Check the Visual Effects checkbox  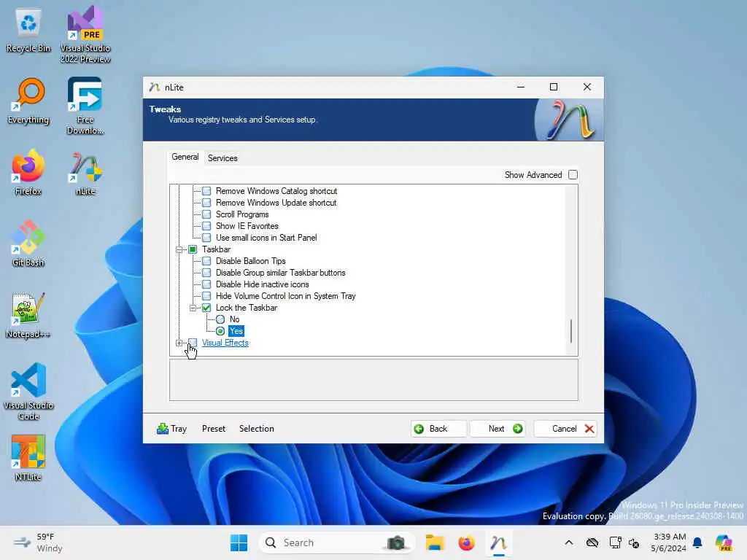[x=193, y=343]
